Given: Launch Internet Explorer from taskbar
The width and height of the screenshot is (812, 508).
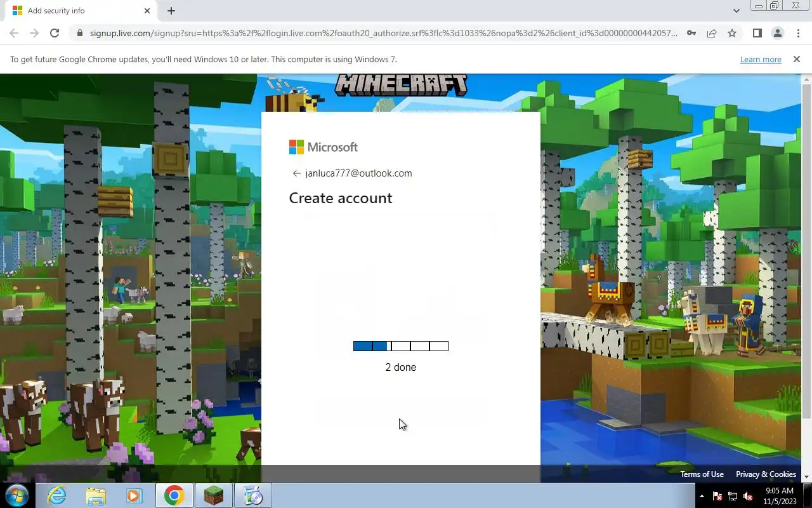Looking at the screenshot, I should tap(56, 495).
